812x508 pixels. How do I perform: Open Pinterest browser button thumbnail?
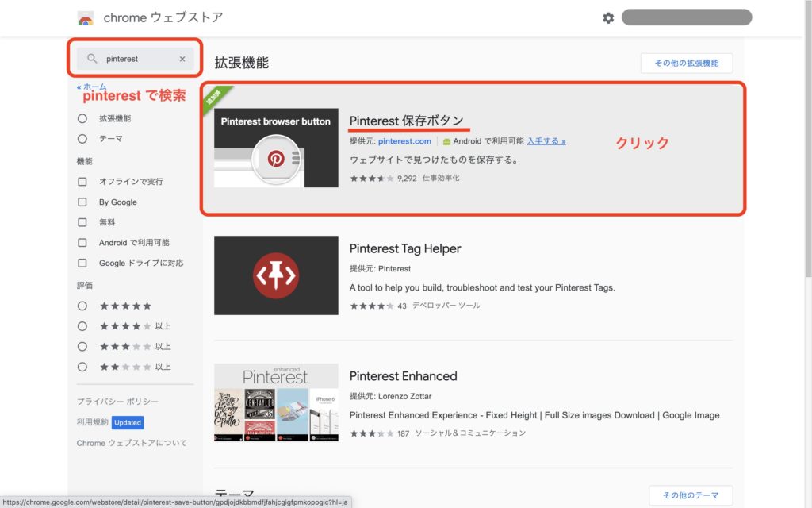coord(276,148)
